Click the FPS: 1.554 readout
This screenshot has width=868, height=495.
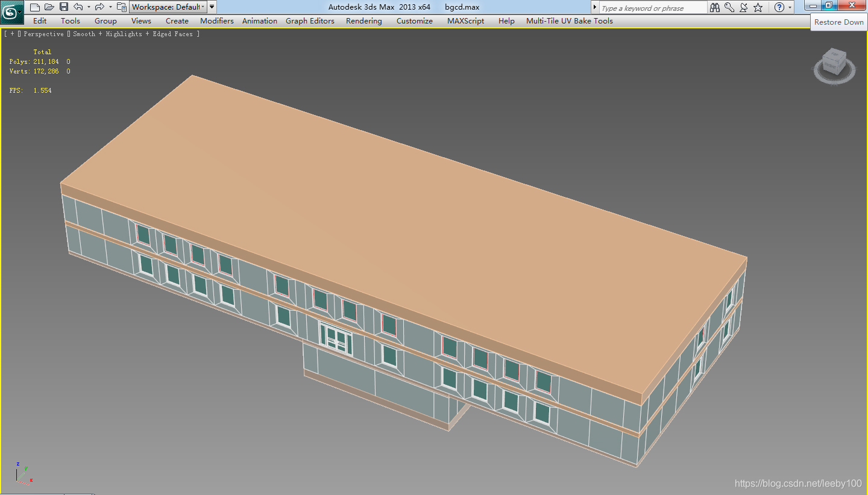tap(31, 90)
